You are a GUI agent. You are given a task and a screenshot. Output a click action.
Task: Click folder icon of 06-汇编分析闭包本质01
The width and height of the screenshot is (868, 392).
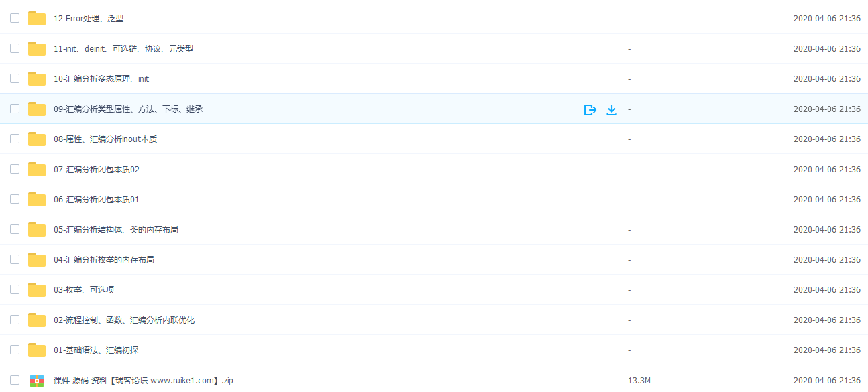(37, 200)
